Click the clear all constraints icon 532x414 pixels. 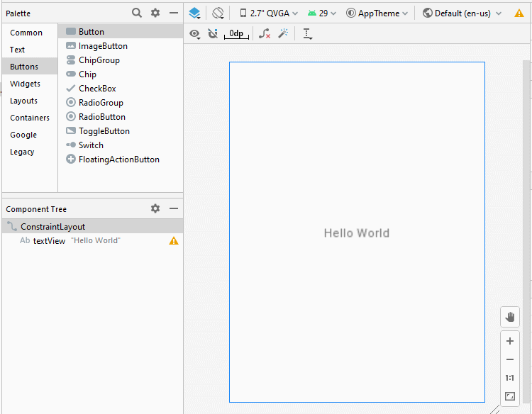[265, 33]
